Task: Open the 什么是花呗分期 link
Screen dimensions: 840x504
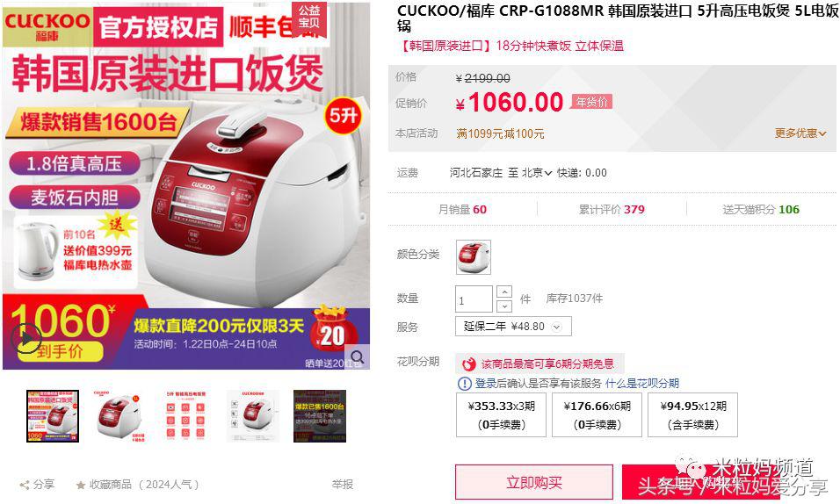Action: (641, 384)
